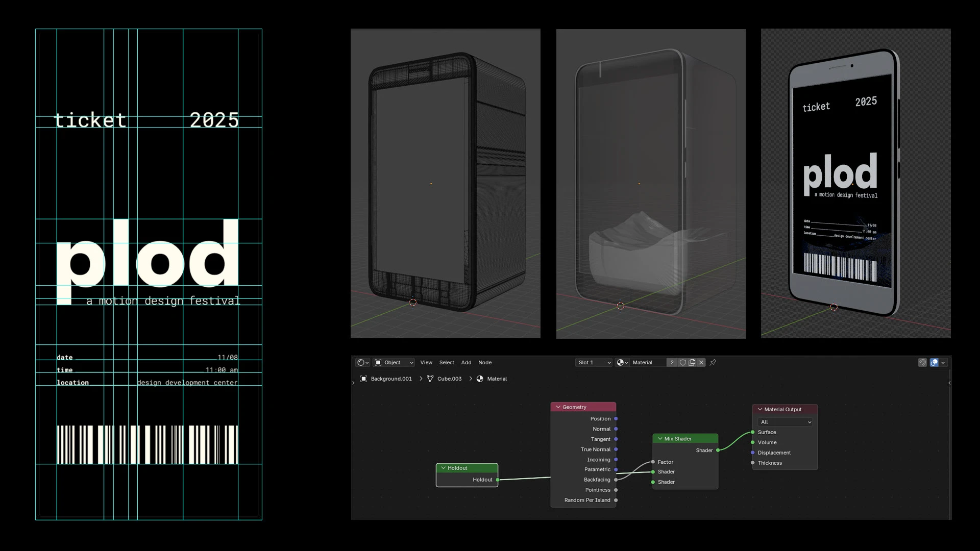The height and width of the screenshot is (551, 980).
Task: Unlink the material via the X icon
Action: 701,362
